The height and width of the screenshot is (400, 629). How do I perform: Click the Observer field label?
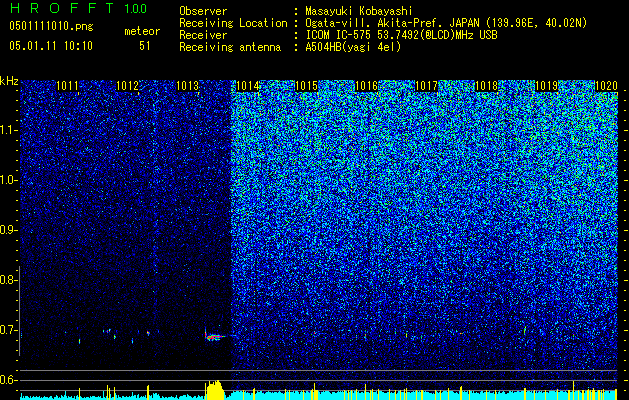(203, 11)
